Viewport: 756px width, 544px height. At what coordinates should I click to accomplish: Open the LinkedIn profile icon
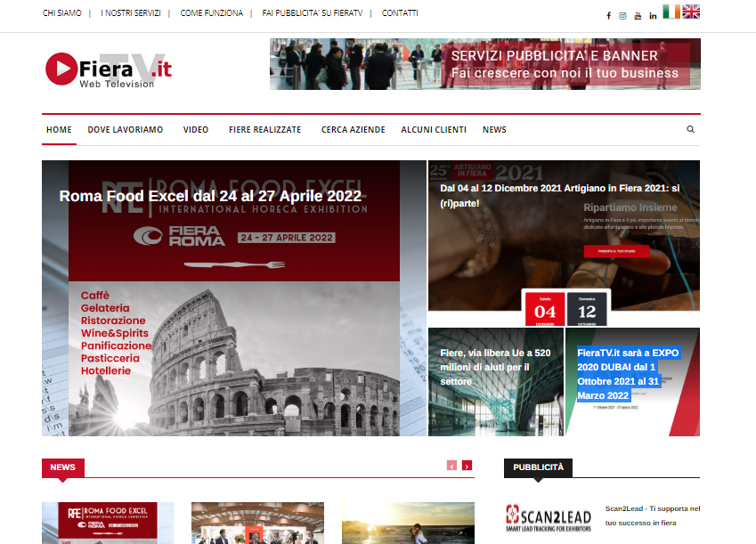653,16
